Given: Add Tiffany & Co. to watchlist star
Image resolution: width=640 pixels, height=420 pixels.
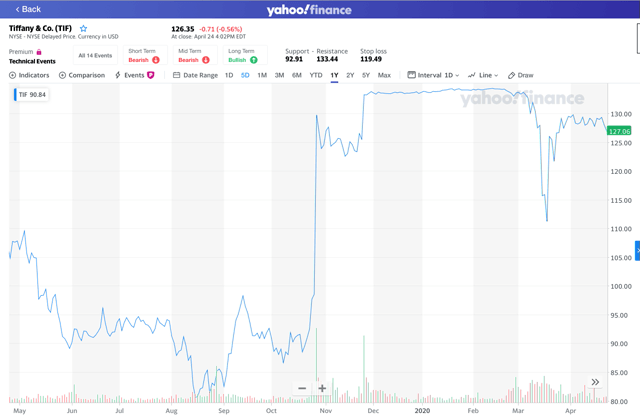Looking at the screenshot, I should point(83,29).
